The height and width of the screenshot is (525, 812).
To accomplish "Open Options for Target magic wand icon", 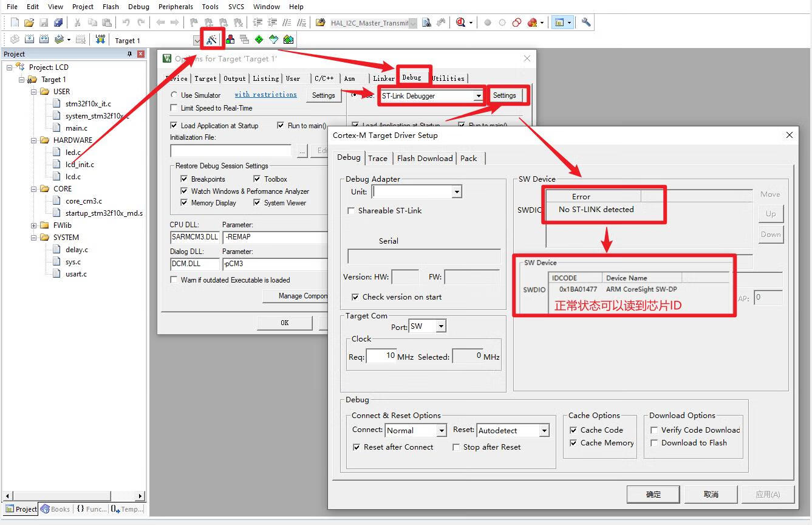I will click(x=211, y=40).
